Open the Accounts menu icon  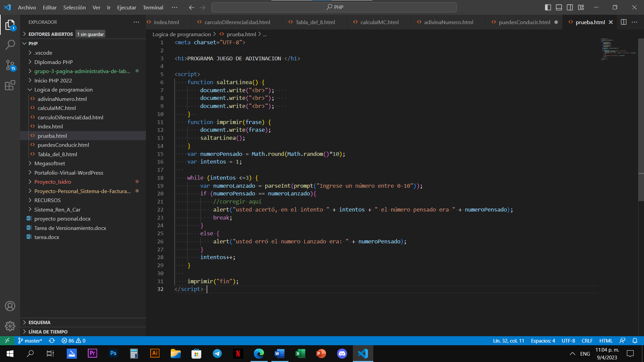tap(10, 306)
